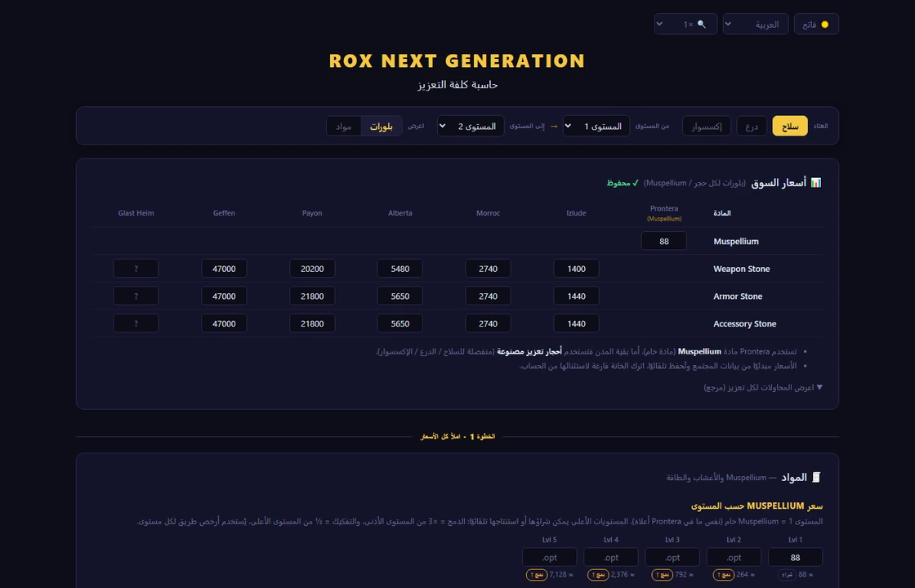Edit Weapon Stone Morroc price field
The image size is (915, 588).
488,269
